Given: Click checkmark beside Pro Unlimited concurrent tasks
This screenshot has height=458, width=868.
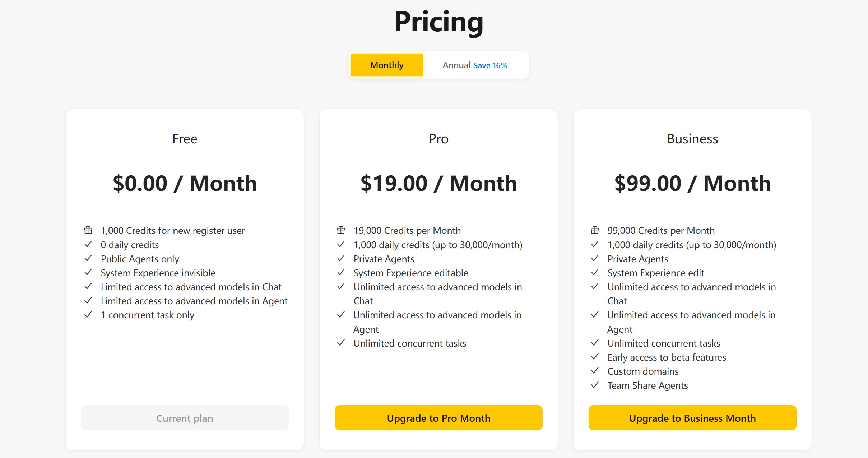Looking at the screenshot, I should tap(341, 343).
